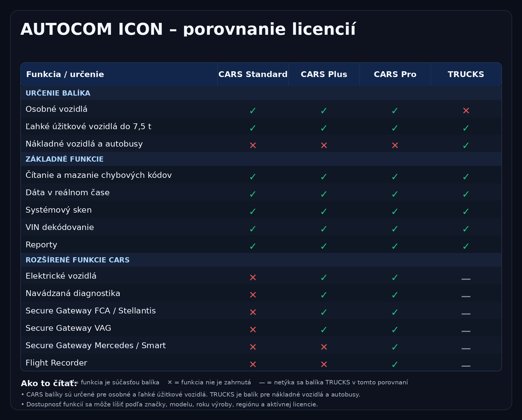Select the CARS Pro column header

(x=395, y=74)
